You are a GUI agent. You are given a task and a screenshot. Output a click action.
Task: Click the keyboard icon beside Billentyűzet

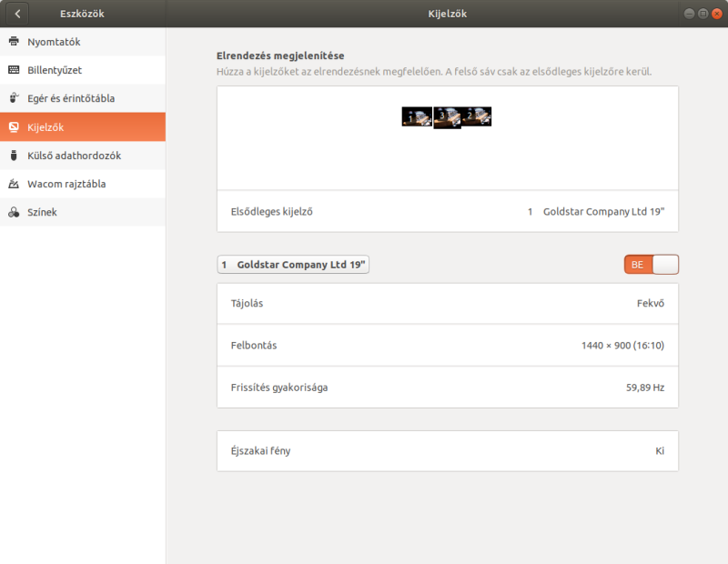[14, 70]
